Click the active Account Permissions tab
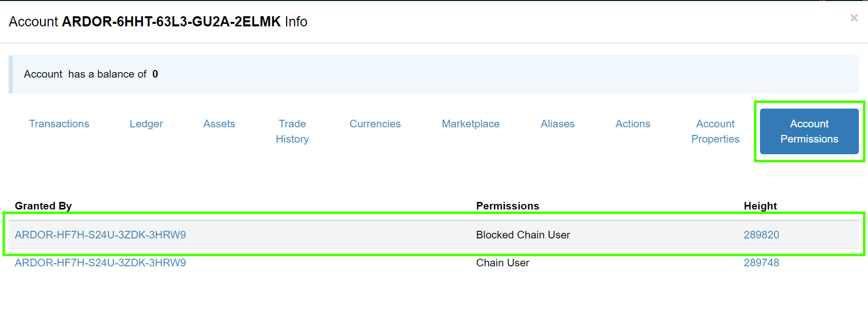The height and width of the screenshot is (313, 868). (x=809, y=131)
